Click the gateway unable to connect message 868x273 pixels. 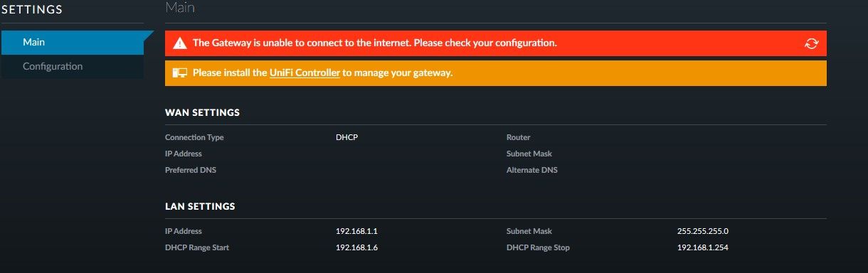pos(374,43)
